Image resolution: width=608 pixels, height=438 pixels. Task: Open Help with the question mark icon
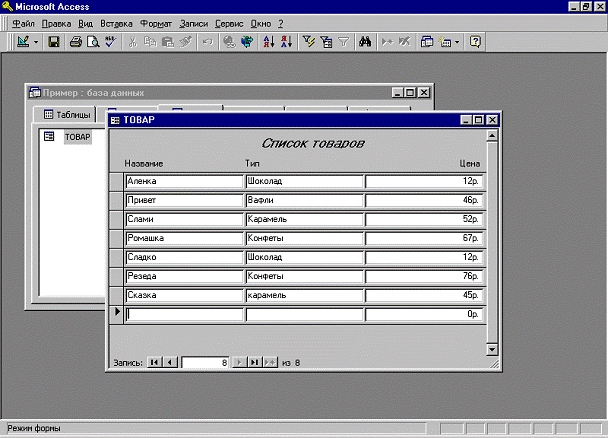475,42
